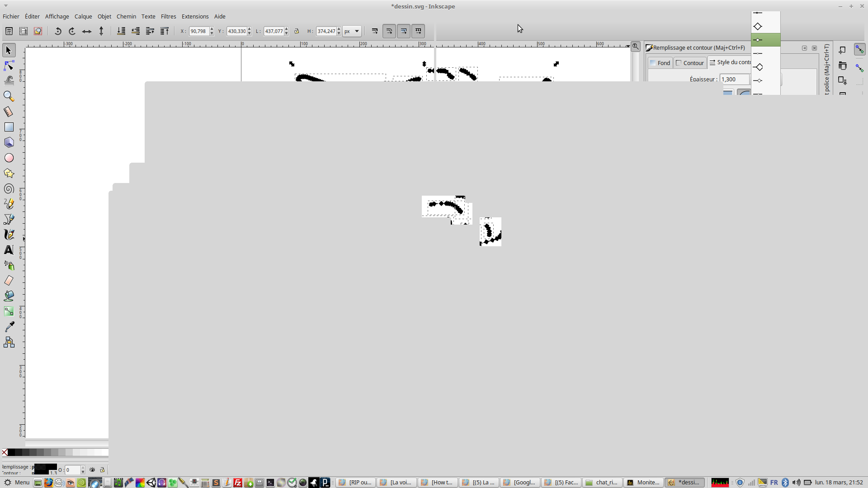Toggle layer visibility eye in status bar
The width and height of the screenshot is (868, 488).
92,470
